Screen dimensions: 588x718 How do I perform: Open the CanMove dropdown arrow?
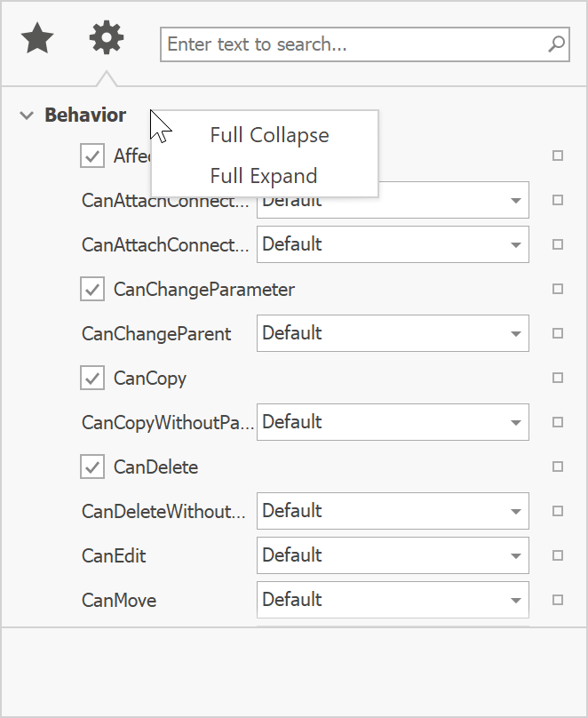coord(516,600)
